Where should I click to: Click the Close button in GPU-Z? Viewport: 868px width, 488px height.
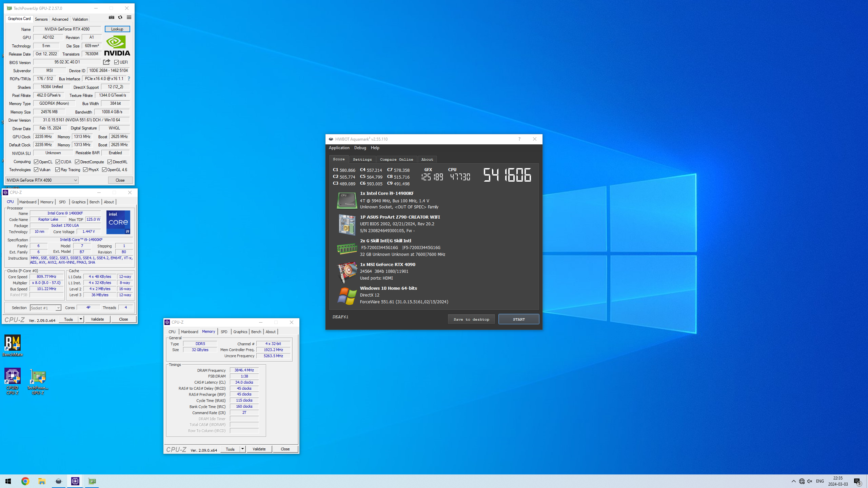point(120,180)
